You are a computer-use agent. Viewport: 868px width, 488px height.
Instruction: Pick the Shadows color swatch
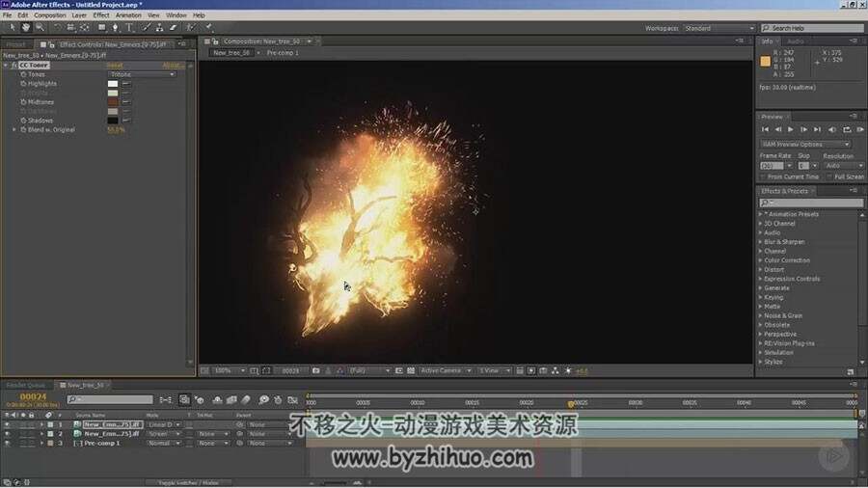click(x=113, y=120)
